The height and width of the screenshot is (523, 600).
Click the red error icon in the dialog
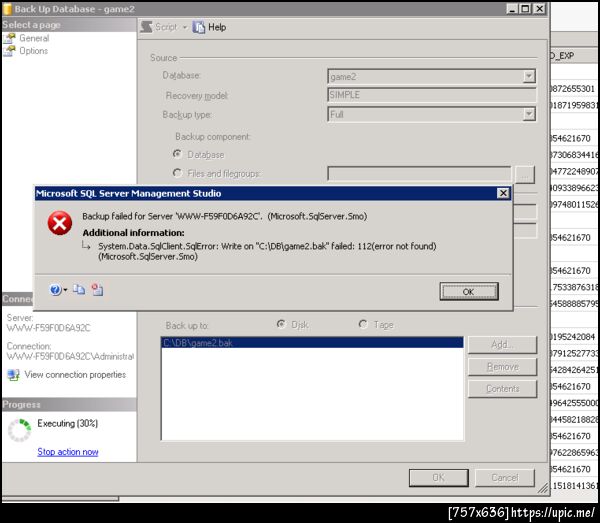[x=60, y=223]
